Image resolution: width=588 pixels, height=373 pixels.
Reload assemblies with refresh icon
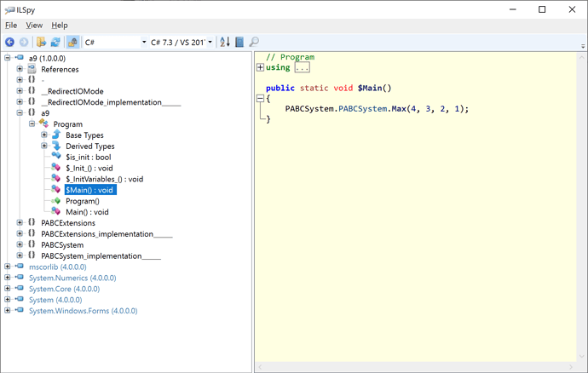[x=55, y=42]
